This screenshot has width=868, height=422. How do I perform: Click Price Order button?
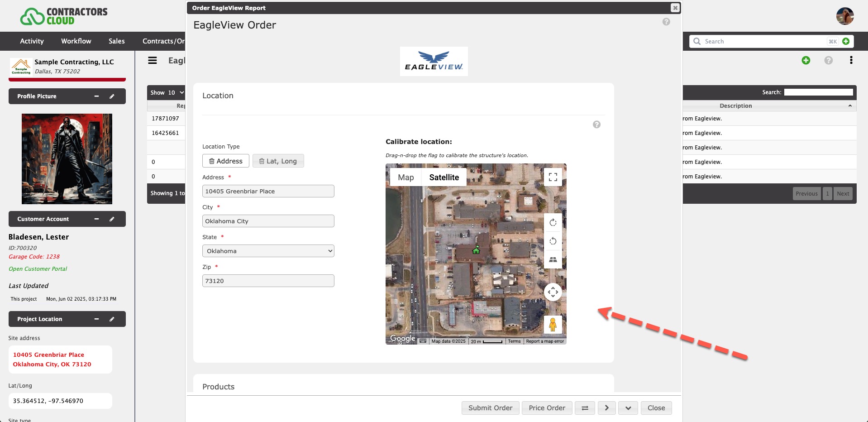[x=547, y=408]
